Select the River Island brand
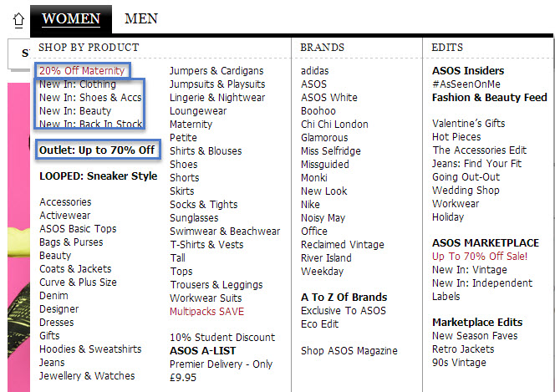 tap(326, 258)
